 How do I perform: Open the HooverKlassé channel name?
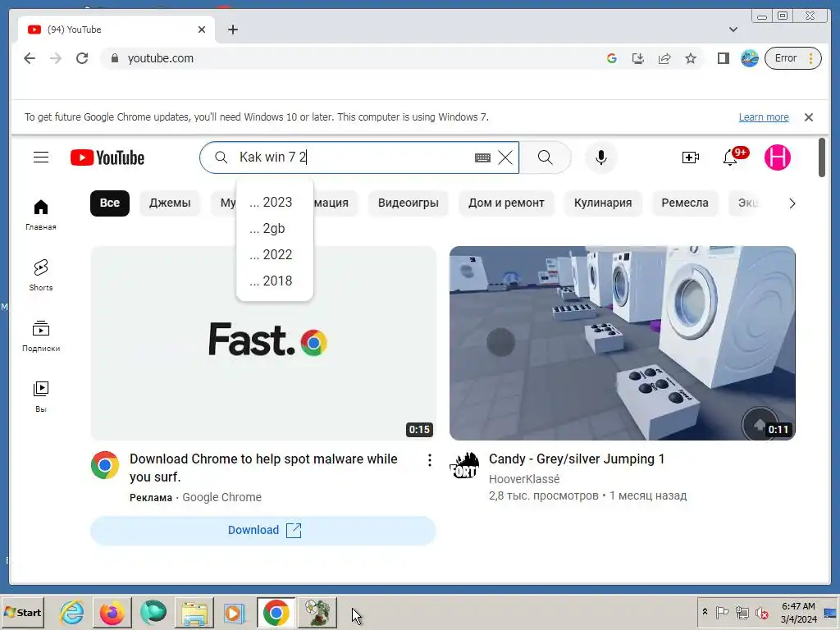[524, 479]
